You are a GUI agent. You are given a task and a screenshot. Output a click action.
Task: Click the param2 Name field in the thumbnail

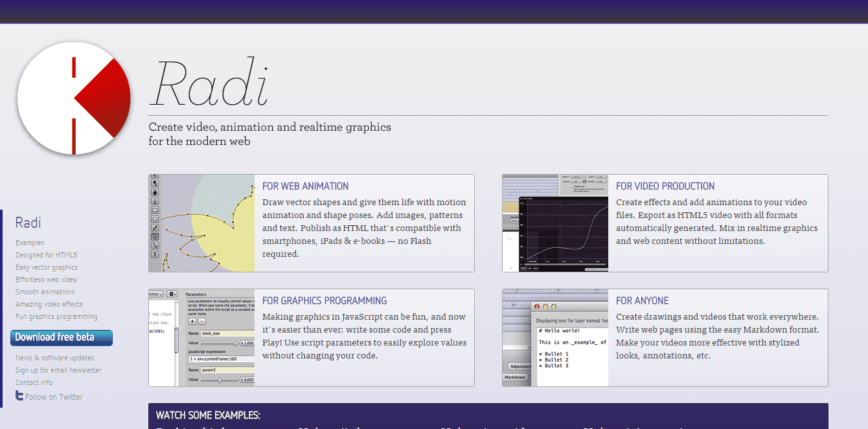[x=227, y=370]
